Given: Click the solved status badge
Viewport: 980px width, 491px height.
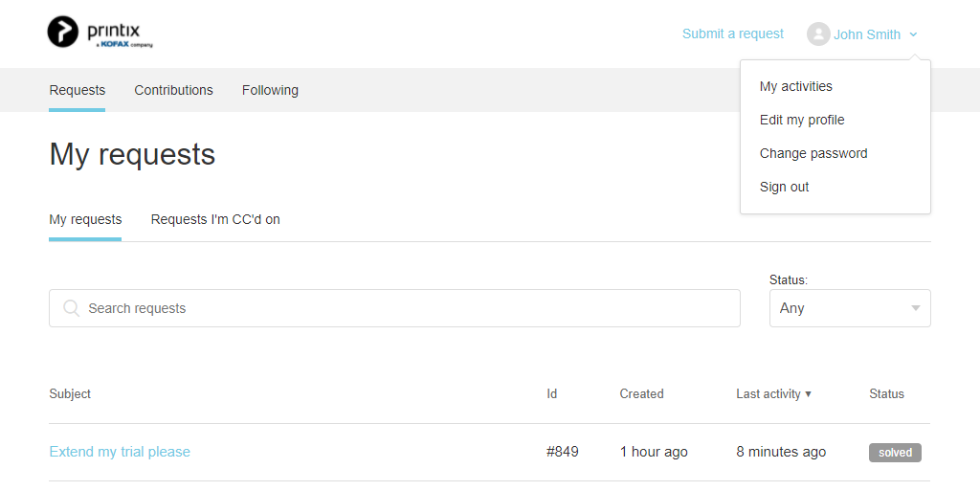Looking at the screenshot, I should click(895, 453).
